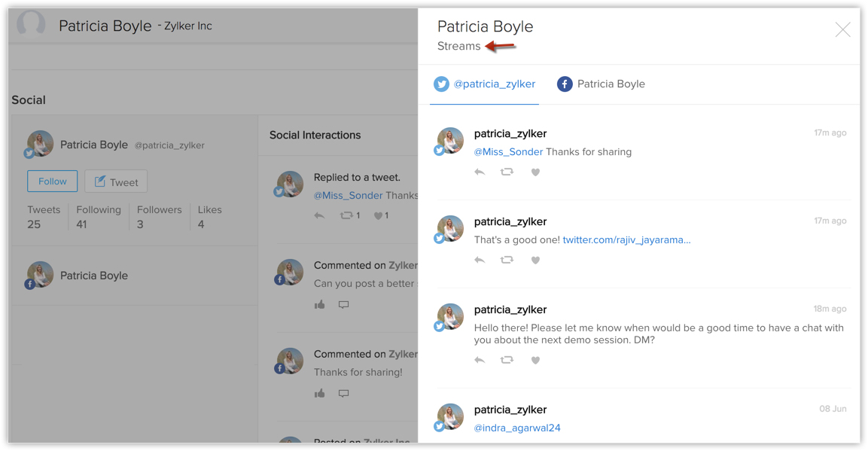Retweet the 'Thanks for sharing' tweet
This screenshot has height=451, width=868.
coord(507,172)
